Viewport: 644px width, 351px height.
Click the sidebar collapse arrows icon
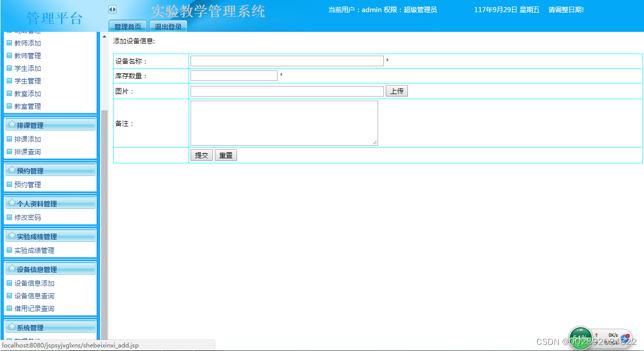[x=112, y=9]
